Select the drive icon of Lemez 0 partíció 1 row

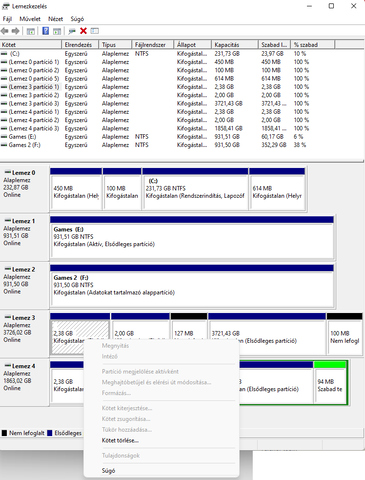[x=4, y=62]
